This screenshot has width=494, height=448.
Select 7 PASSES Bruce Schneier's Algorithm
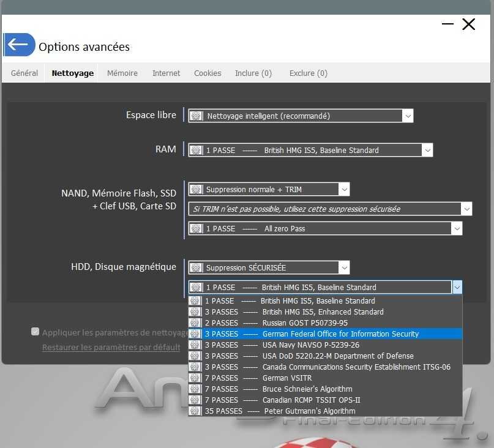[325, 389]
